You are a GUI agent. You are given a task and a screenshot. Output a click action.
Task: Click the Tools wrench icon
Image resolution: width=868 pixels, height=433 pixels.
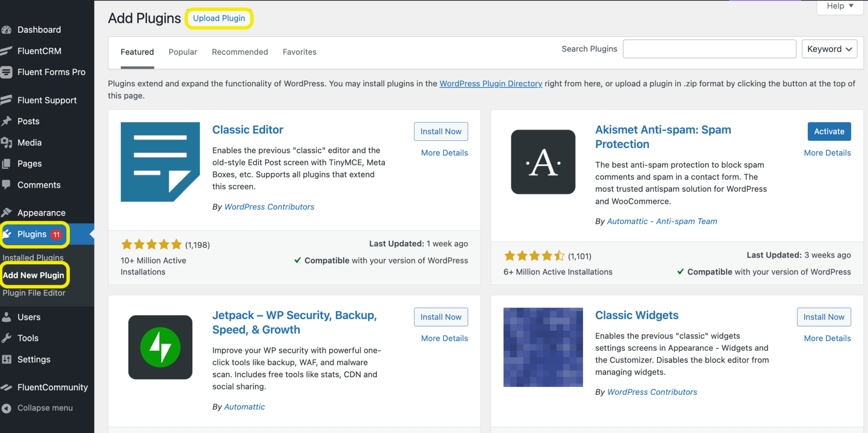(6, 338)
